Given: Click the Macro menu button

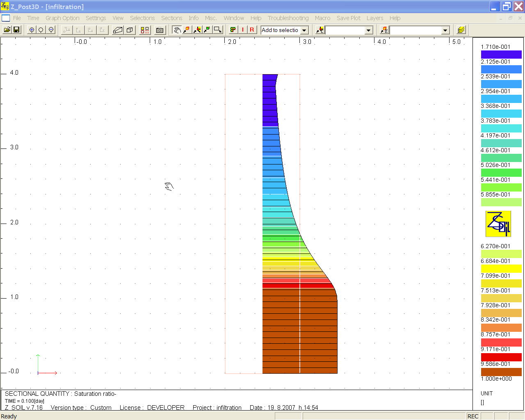Looking at the screenshot, I should point(322,18).
